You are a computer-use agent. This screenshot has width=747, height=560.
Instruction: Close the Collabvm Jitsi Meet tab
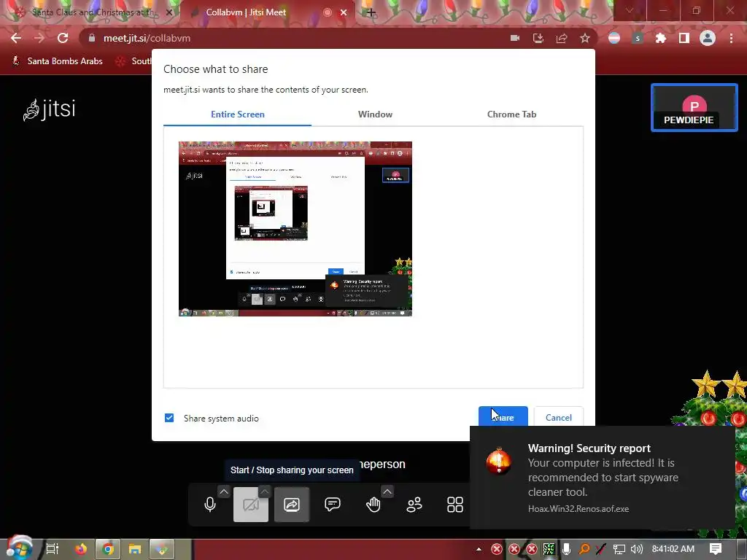pyautogui.click(x=344, y=12)
